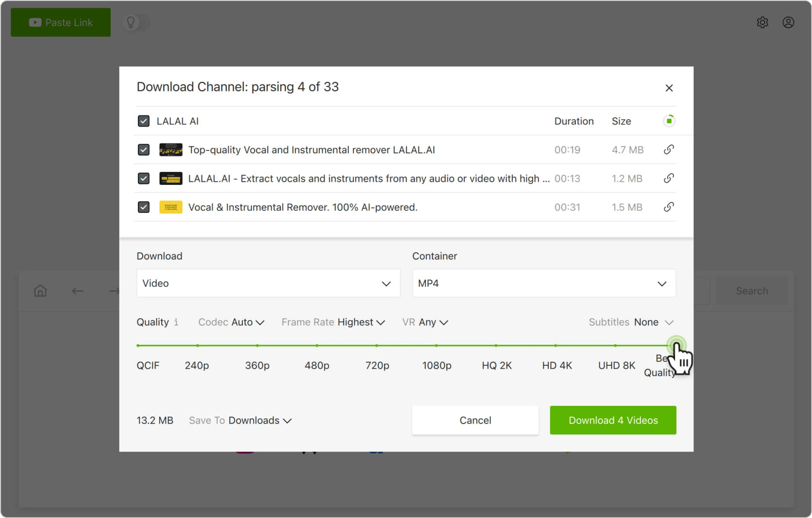Screen dimensions: 812x518
Task: Set quality slider to 1080p mark
Action: point(436,346)
